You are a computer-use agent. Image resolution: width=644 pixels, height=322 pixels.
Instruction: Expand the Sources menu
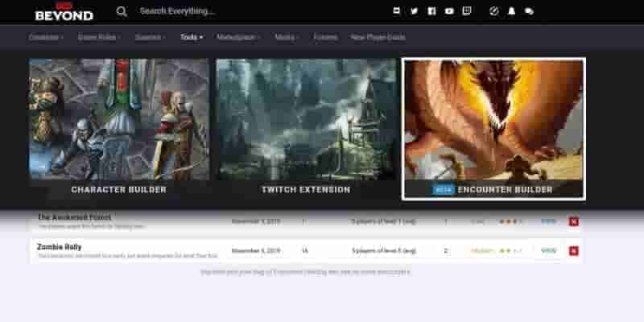(151, 37)
